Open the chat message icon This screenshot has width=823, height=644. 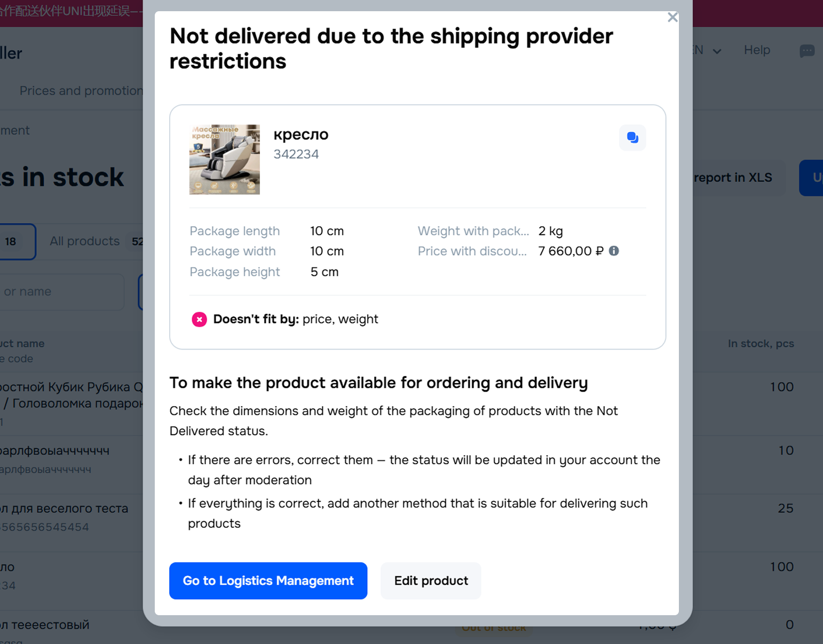tap(806, 51)
